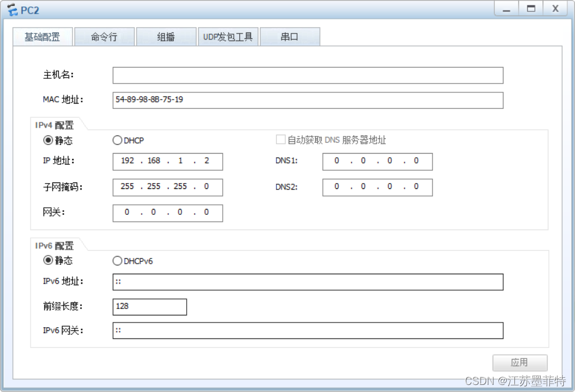Select the DHCP radio button
The width and height of the screenshot is (575, 392).
(x=117, y=140)
